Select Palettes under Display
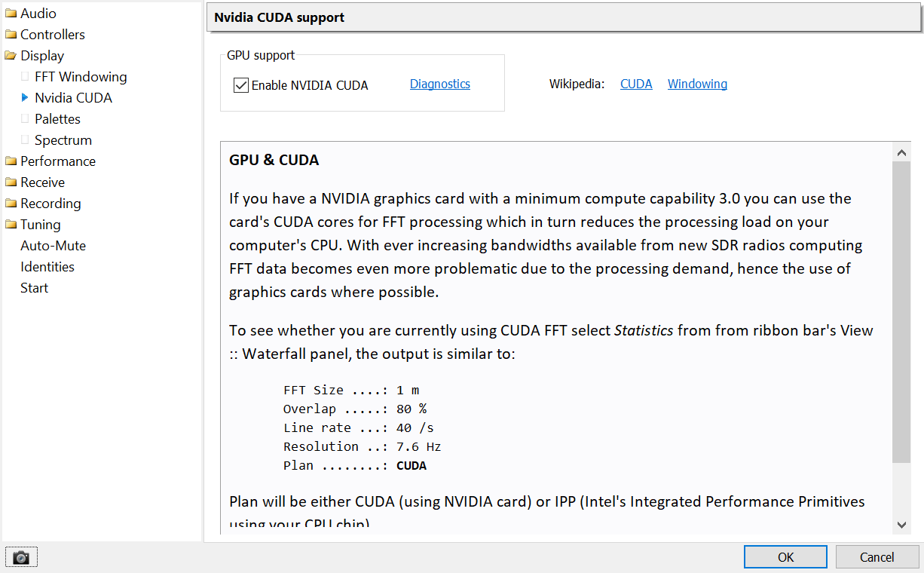924x573 pixels. coord(57,119)
